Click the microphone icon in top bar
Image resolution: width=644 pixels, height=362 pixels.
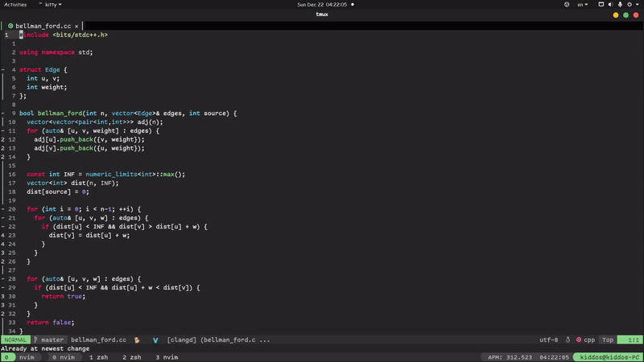coord(620,5)
